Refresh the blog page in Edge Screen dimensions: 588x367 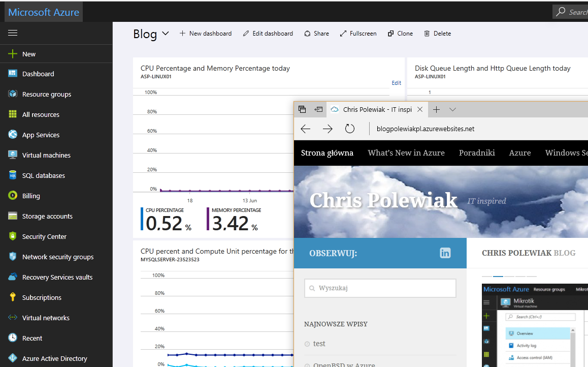click(349, 129)
